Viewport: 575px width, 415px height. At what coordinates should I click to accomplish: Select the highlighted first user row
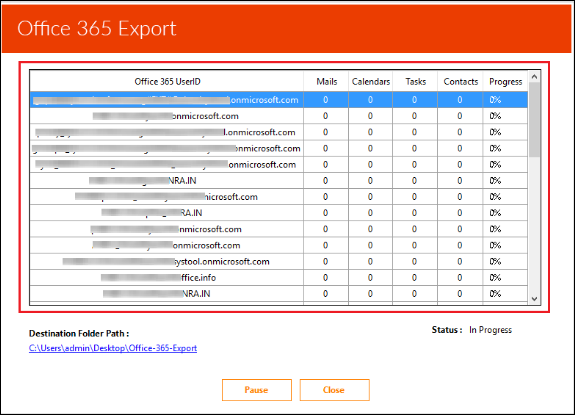click(279, 100)
